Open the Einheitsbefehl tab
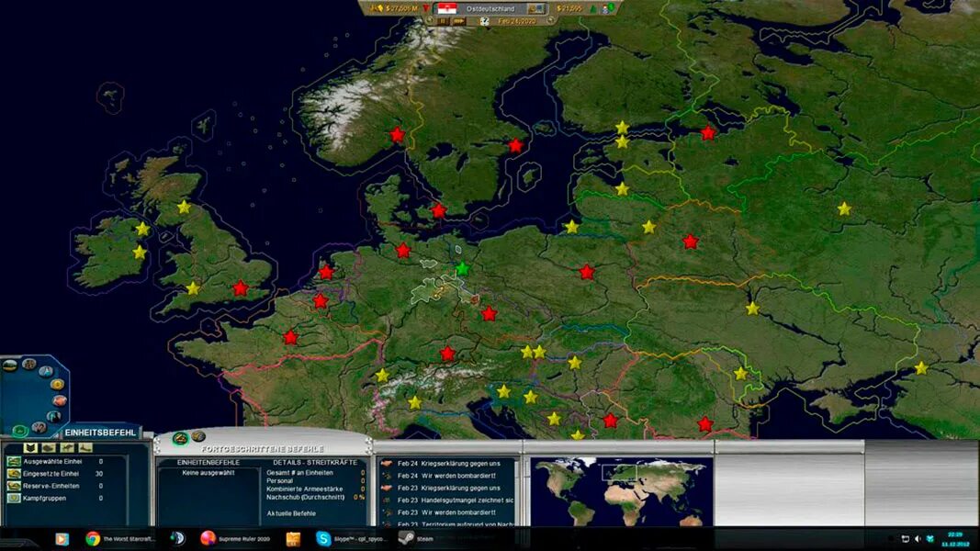The width and height of the screenshot is (980, 551). click(x=100, y=433)
